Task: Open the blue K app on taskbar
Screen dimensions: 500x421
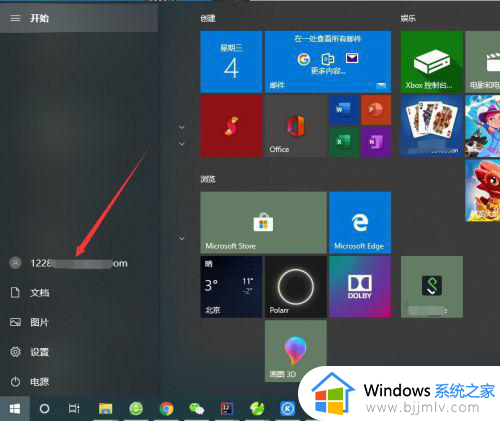Action: coord(287,408)
